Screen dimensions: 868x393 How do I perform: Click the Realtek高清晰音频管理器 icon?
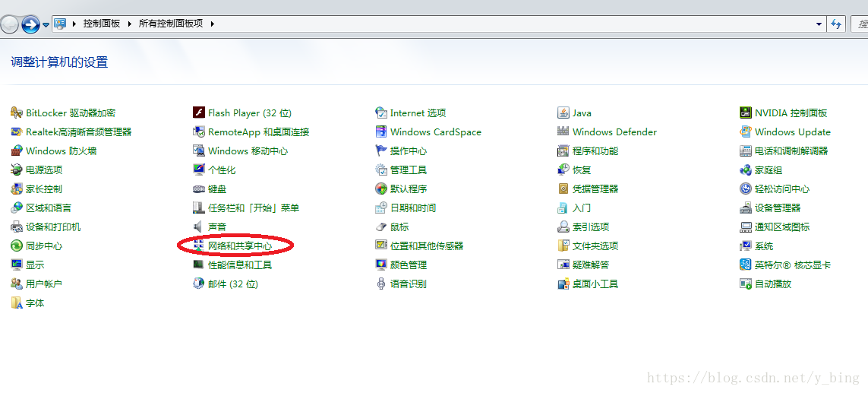click(17, 132)
